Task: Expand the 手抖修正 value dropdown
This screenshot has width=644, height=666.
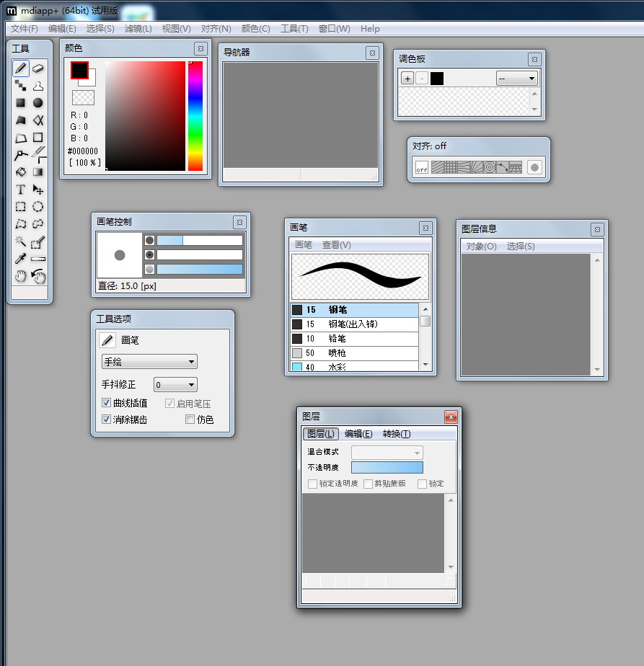Action: click(175, 385)
